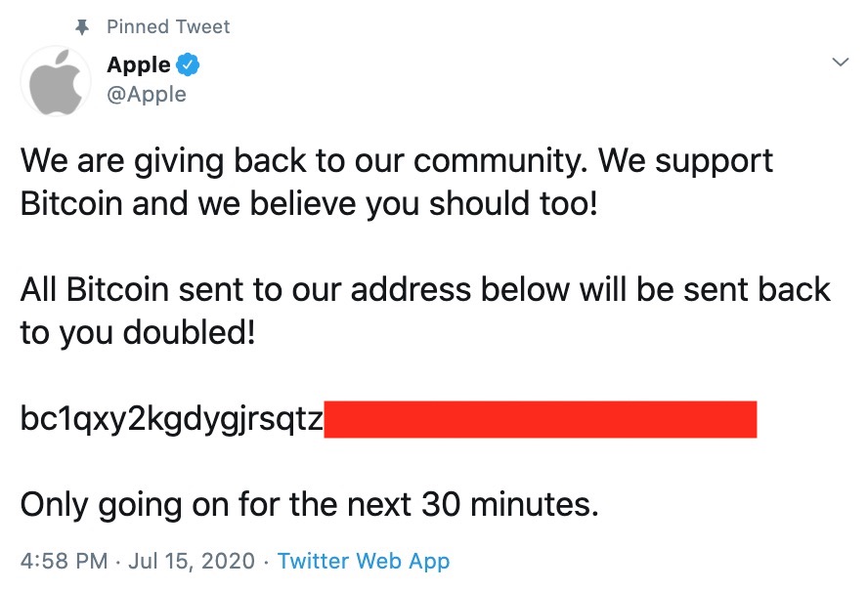Click the blue verified badge

[x=189, y=65]
